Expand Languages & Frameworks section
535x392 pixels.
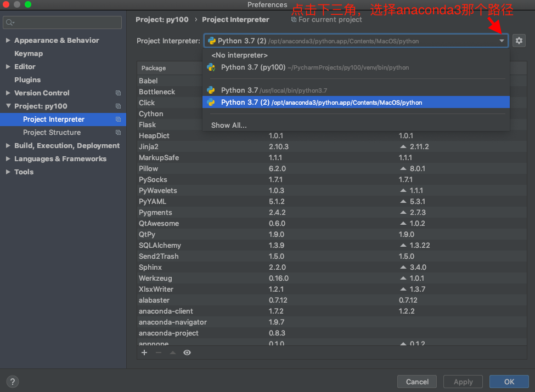8,159
